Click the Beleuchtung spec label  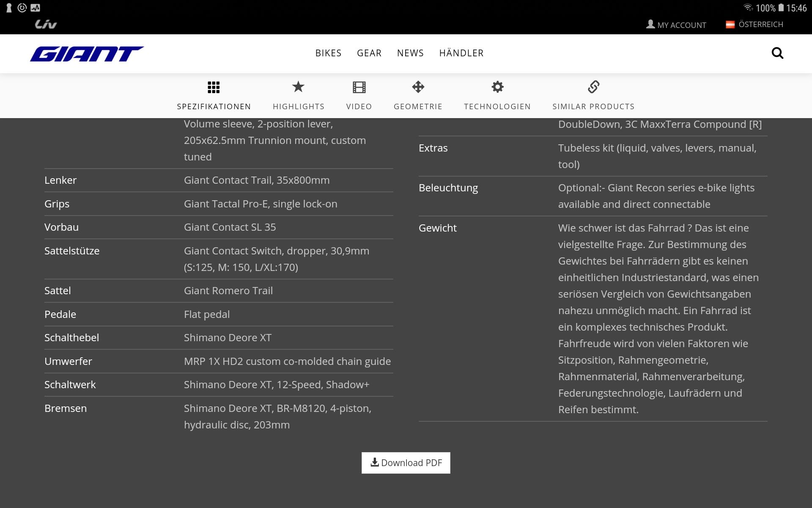click(x=448, y=188)
